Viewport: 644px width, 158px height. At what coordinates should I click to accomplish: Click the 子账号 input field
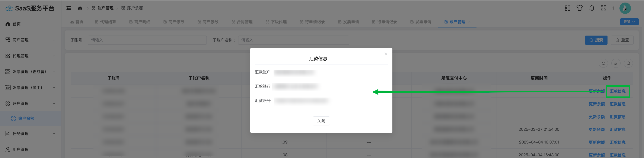point(147,40)
